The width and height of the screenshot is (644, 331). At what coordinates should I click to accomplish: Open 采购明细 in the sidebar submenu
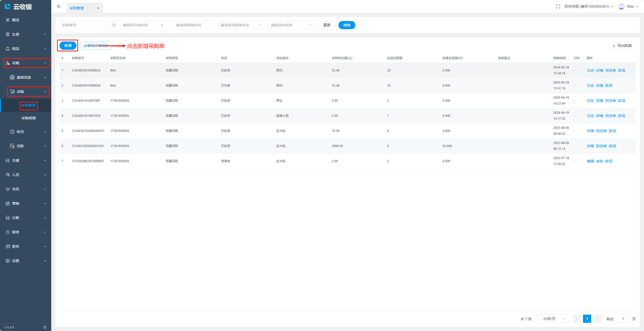click(28, 118)
